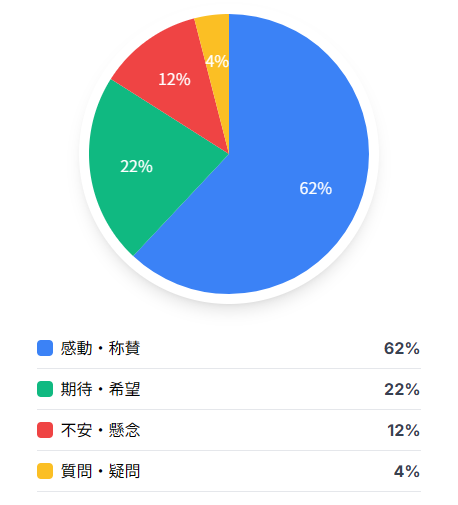The width and height of the screenshot is (458, 505).
Task: Click the white 62% label on pie
Action: pyautogui.click(x=316, y=188)
